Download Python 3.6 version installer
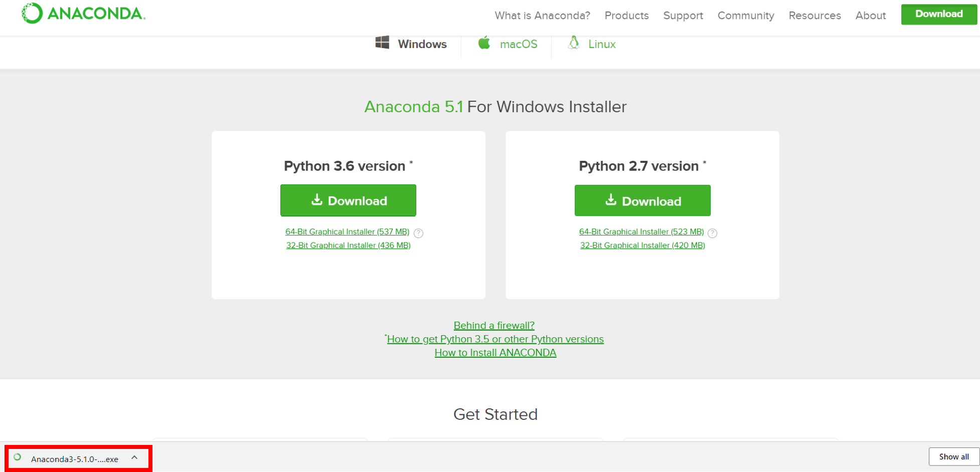Viewport: 980px width, 472px height. 348,200
